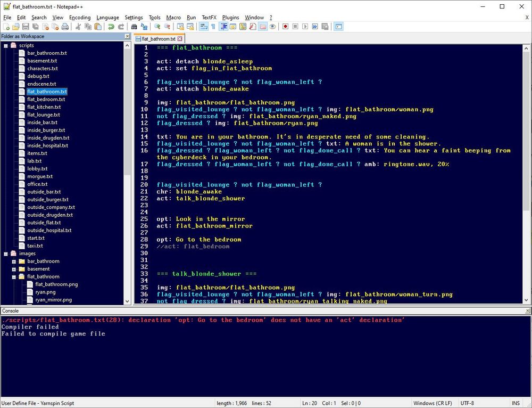The width and height of the screenshot is (532, 408).
Task: Click the Open file toolbar icon
Action: [x=15, y=27]
